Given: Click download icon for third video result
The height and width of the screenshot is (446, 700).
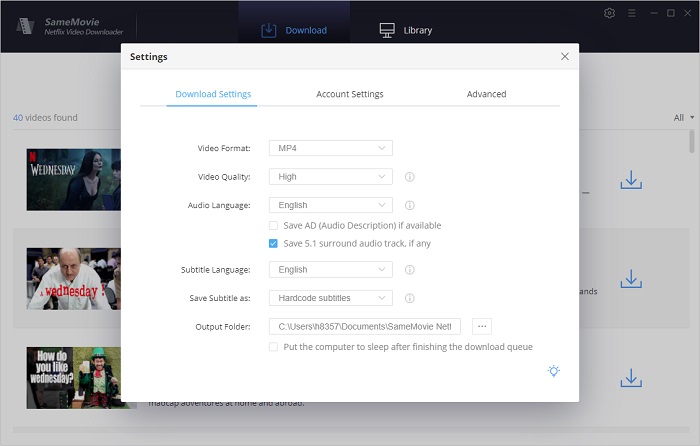Looking at the screenshot, I should (x=630, y=378).
